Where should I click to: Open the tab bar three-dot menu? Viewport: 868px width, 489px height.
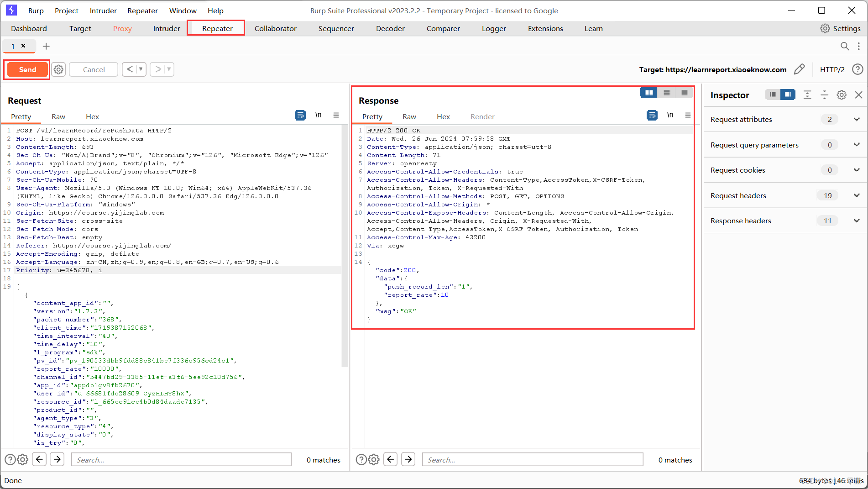tap(859, 46)
